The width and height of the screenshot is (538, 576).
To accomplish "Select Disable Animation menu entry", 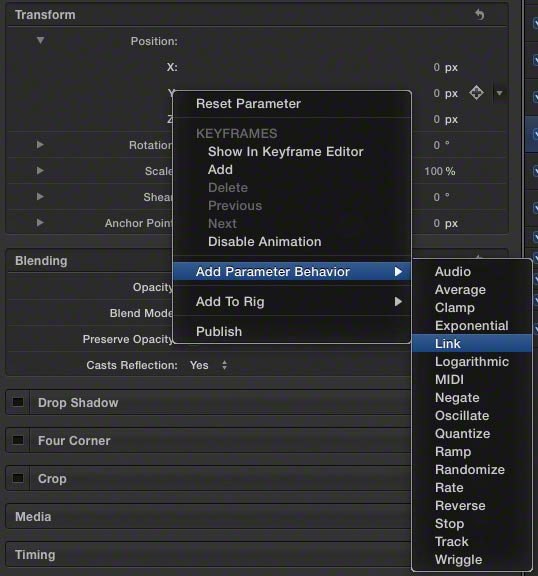I will (292, 242).
